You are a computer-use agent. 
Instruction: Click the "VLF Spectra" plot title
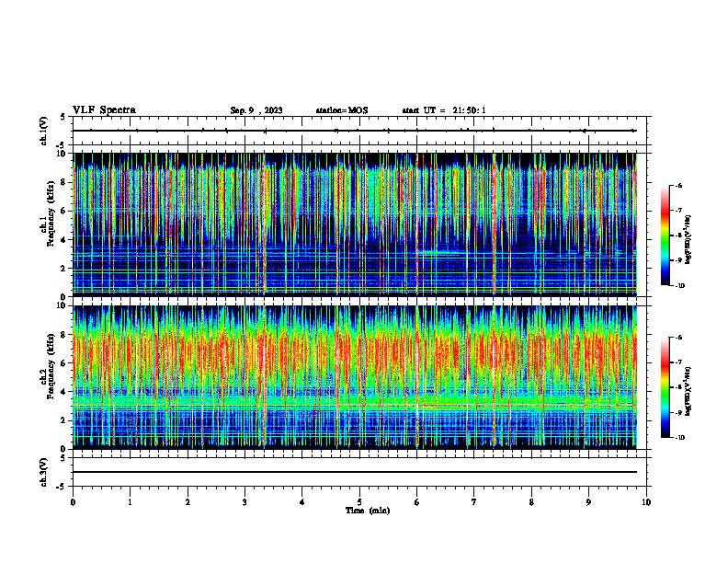(104, 110)
